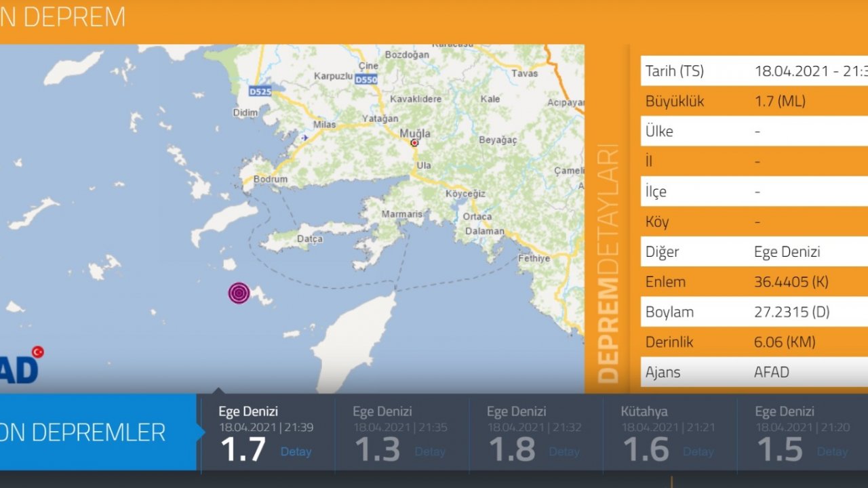Open Detay for the 1.5 magnitude earthquake
Screen dimensions: 868x488
832,451
